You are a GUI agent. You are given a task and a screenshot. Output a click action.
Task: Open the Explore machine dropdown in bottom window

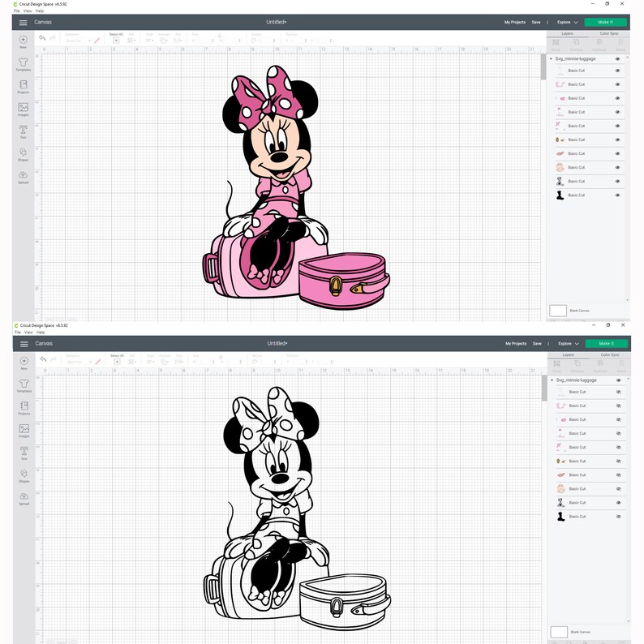[x=568, y=343]
